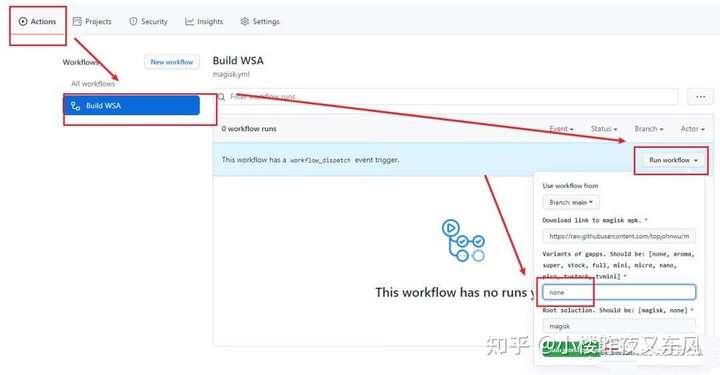720x375 pixels.
Task: Click the Actions play-circle icon
Action: point(23,22)
